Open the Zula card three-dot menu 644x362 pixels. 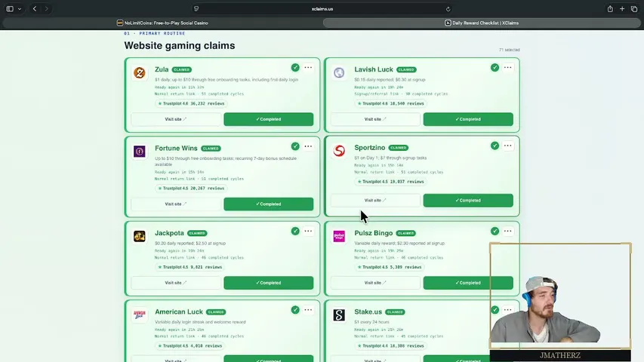click(309, 68)
